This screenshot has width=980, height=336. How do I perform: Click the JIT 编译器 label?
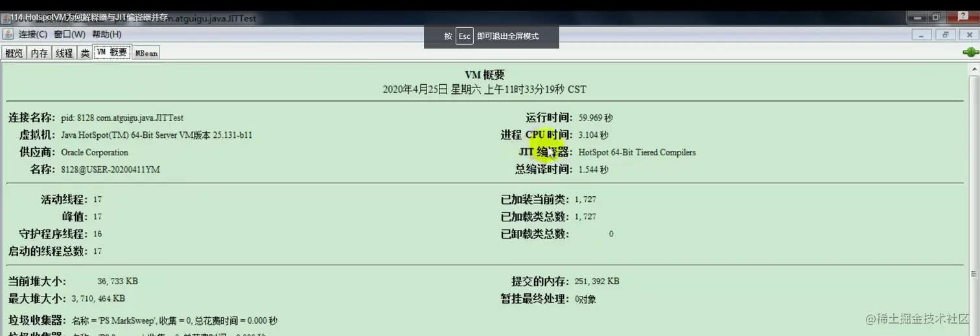(546, 153)
